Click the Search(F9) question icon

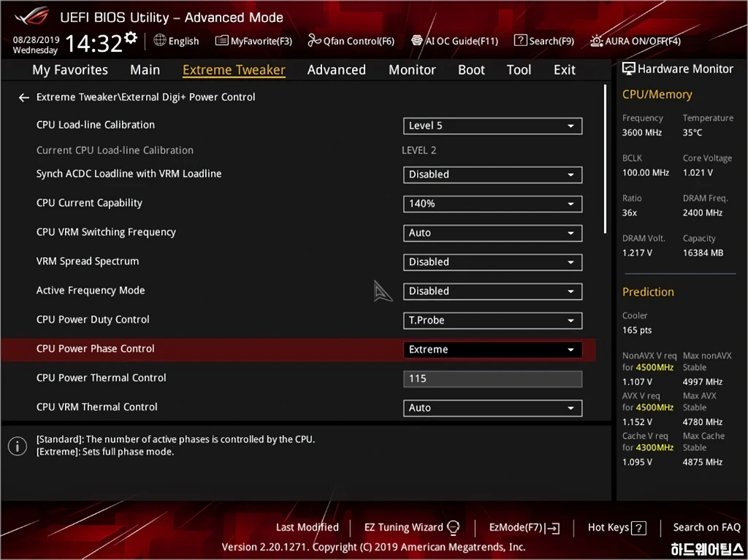coord(520,41)
